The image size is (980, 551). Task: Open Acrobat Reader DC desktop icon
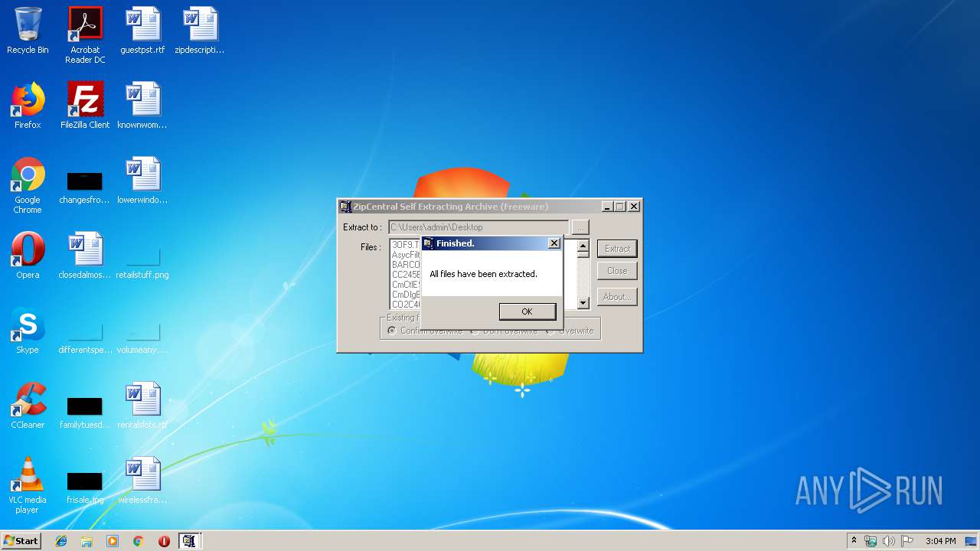pyautogui.click(x=85, y=35)
